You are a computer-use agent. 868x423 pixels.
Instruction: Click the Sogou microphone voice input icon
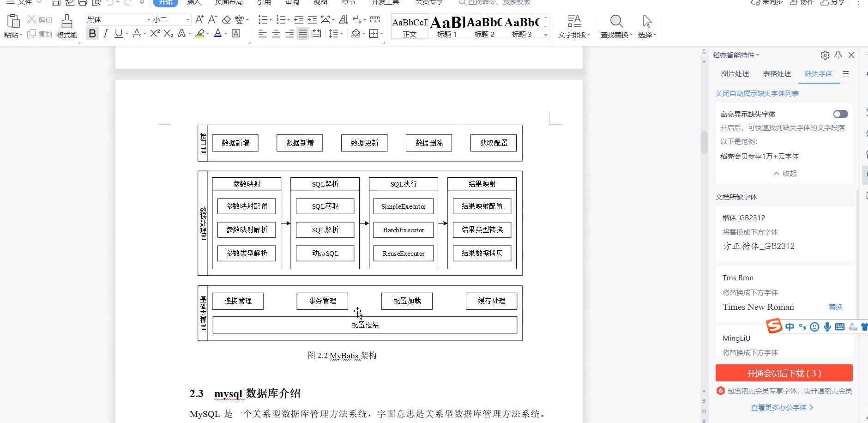click(x=827, y=327)
